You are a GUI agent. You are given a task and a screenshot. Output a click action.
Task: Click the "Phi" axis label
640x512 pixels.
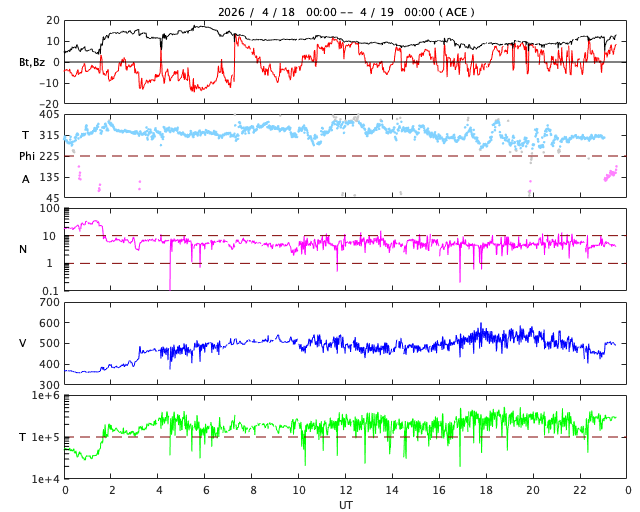28,156
